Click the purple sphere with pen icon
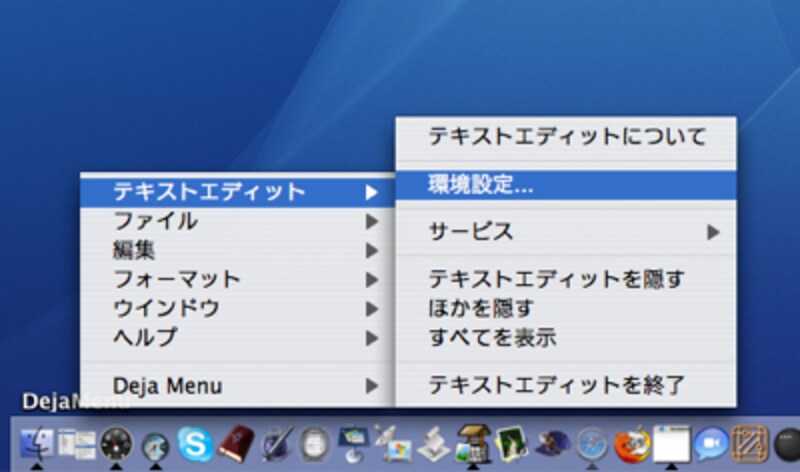The height and width of the screenshot is (472, 800). 276,444
